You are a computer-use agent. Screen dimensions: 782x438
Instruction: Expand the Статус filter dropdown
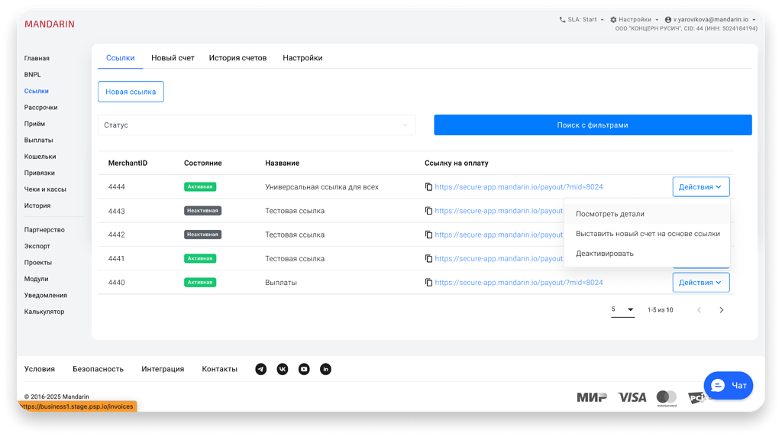[257, 125]
